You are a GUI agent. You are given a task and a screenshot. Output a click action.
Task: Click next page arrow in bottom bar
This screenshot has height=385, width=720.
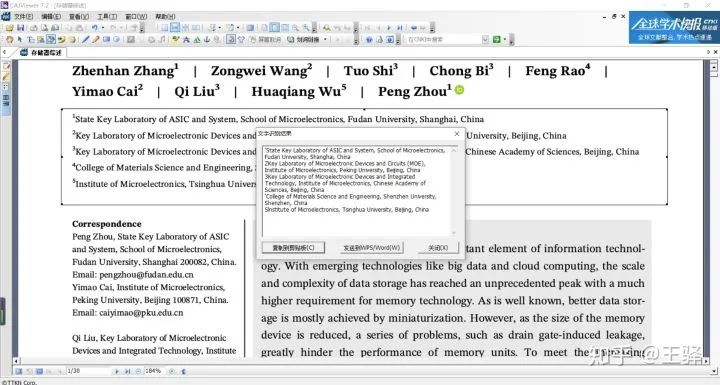click(x=117, y=371)
